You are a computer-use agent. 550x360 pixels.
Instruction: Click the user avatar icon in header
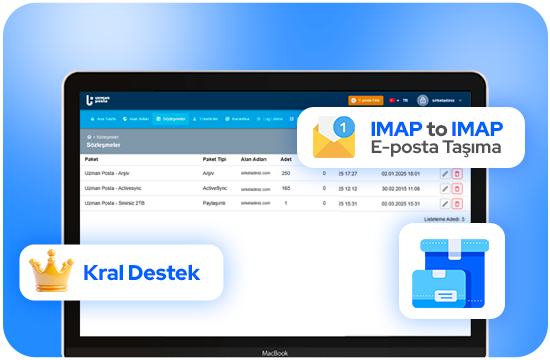[x=422, y=100]
